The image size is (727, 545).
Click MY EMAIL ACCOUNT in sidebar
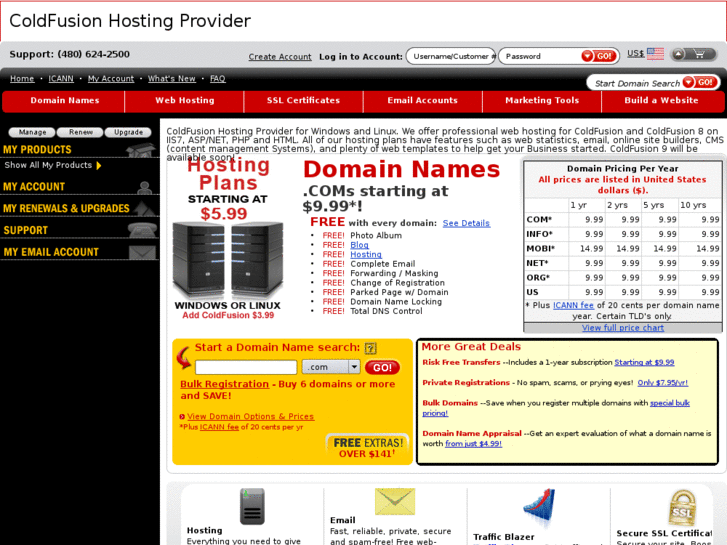(x=51, y=252)
